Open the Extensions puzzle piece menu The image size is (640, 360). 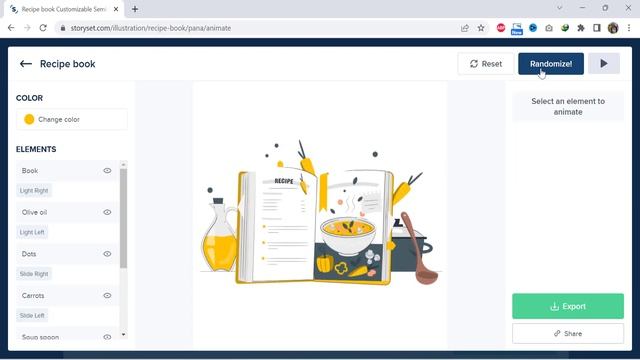[581, 28]
